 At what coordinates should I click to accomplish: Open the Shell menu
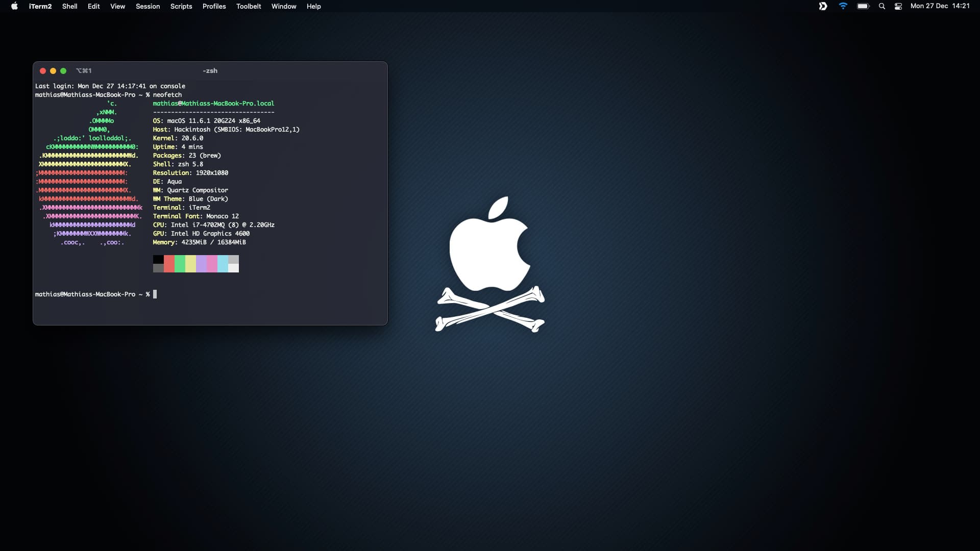tap(69, 6)
